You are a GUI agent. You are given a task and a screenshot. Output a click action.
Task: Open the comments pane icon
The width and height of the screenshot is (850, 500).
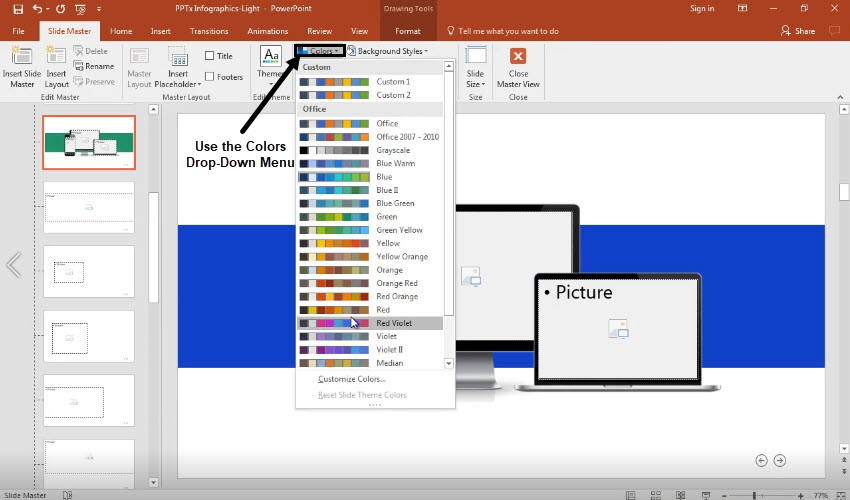click(834, 31)
